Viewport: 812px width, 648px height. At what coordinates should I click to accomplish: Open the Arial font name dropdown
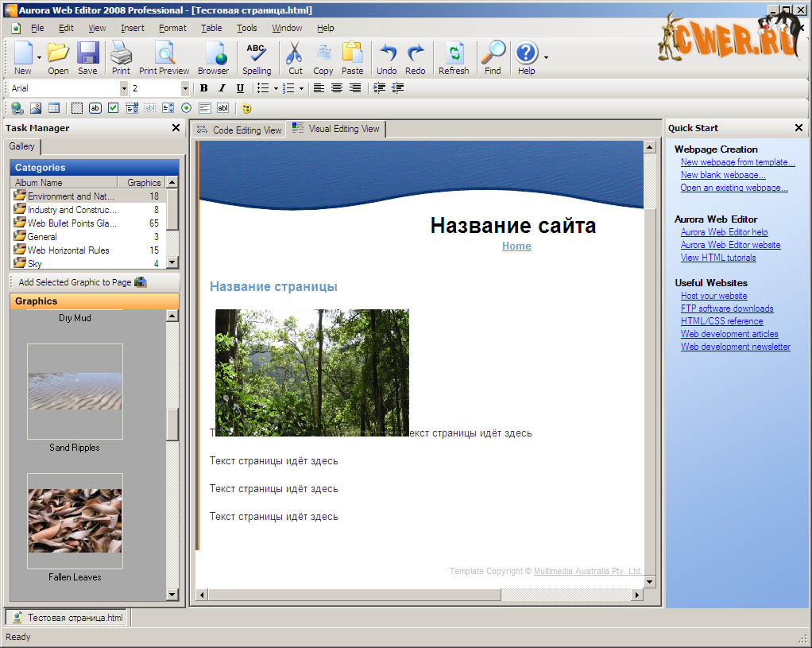pyautogui.click(x=123, y=88)
